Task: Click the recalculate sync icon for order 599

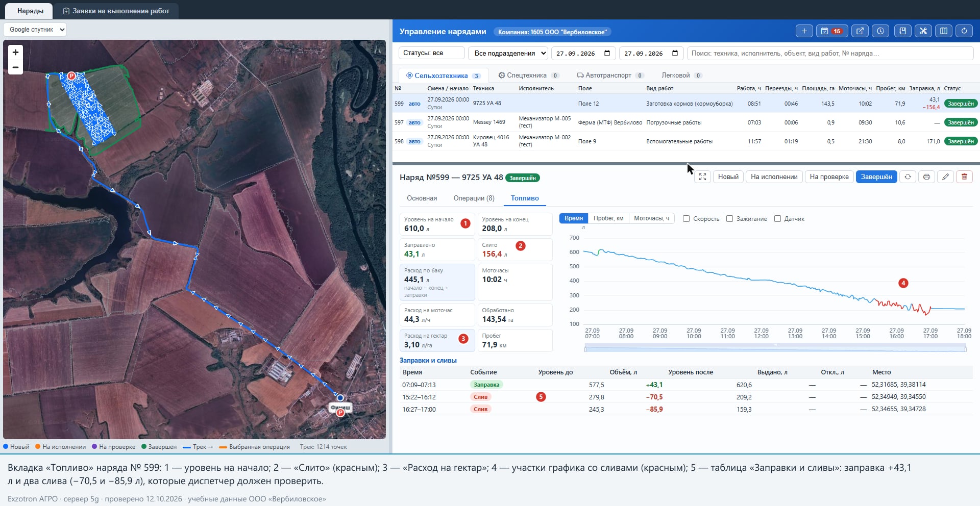Action: 908,177
